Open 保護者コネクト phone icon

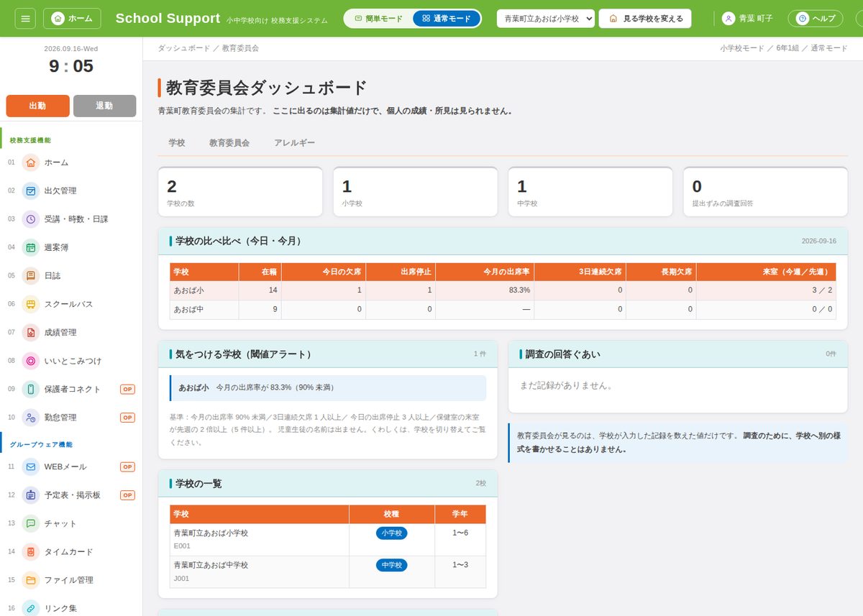(x=30, y=389)
